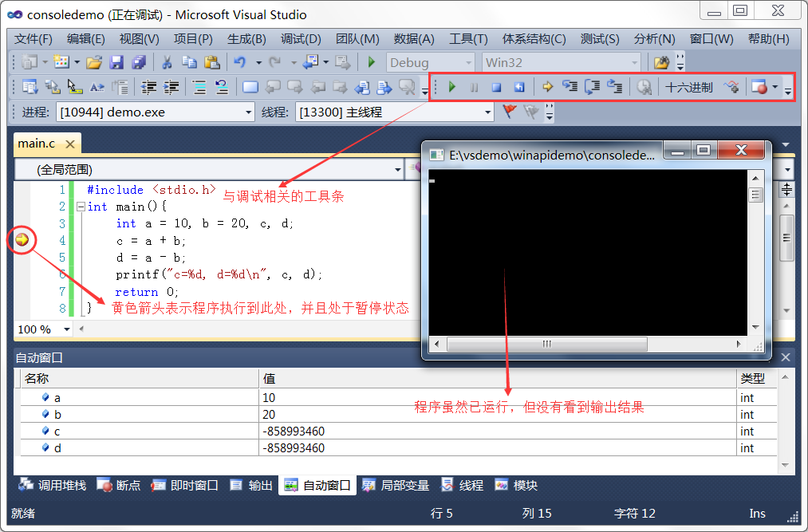Click the Save floppy disk icon
Screen dimensions: 808x532
[116, 62]
